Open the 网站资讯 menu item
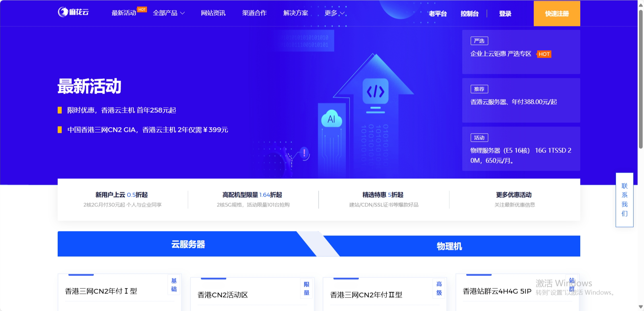Image resolution: width=644 pixels, height=311 pixels. click(213, 13)
